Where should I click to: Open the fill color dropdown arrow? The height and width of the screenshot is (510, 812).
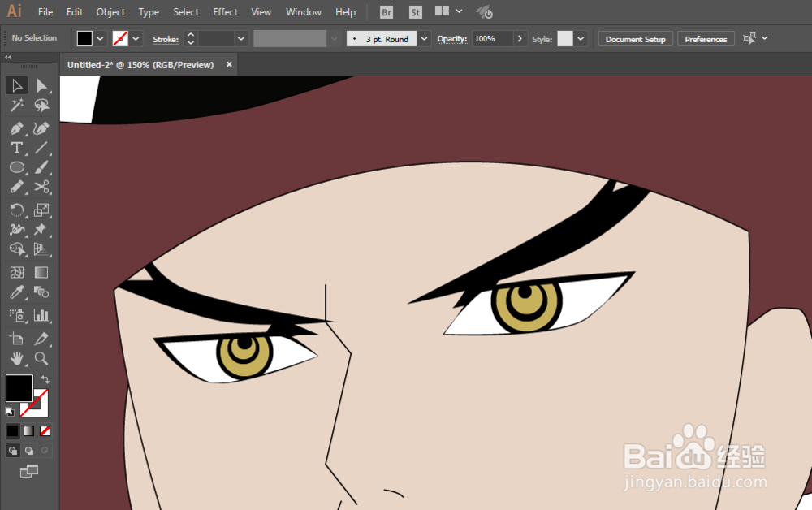coord(101,38)
